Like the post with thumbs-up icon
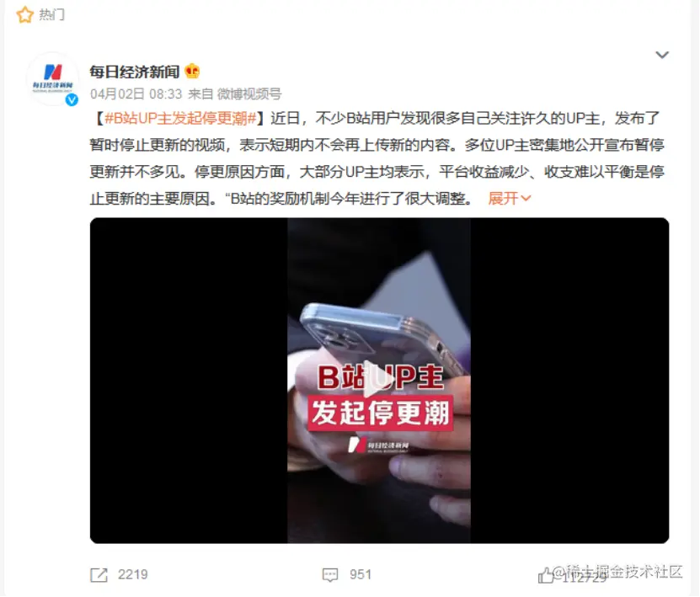Viewport: 700px width, 597px height. [x=546, y=576]
